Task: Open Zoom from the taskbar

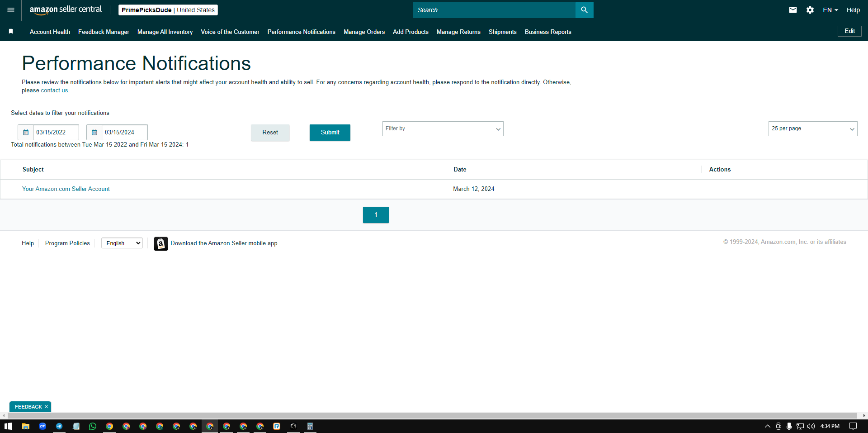Action: [x=42, y=426]
